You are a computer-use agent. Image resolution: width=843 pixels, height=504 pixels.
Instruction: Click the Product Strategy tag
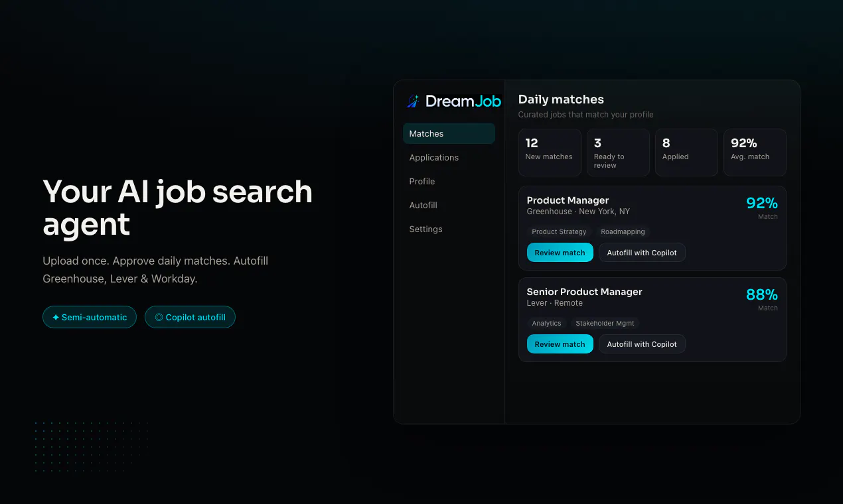(559, 232)
